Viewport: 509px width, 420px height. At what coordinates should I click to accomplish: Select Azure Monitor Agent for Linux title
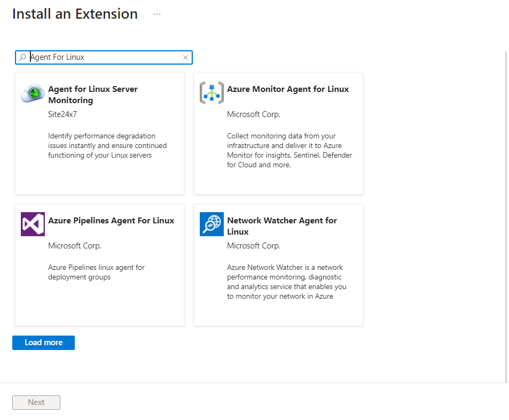[x=288, y=89]
